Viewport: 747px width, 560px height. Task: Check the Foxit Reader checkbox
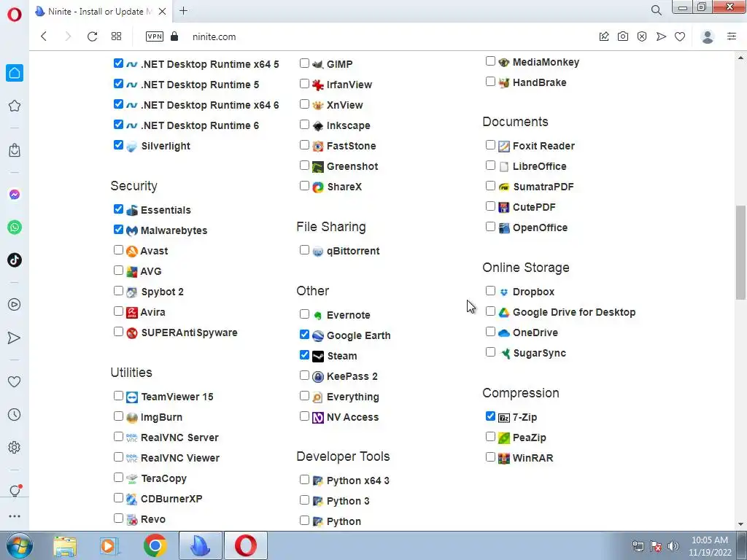(490, 145)
